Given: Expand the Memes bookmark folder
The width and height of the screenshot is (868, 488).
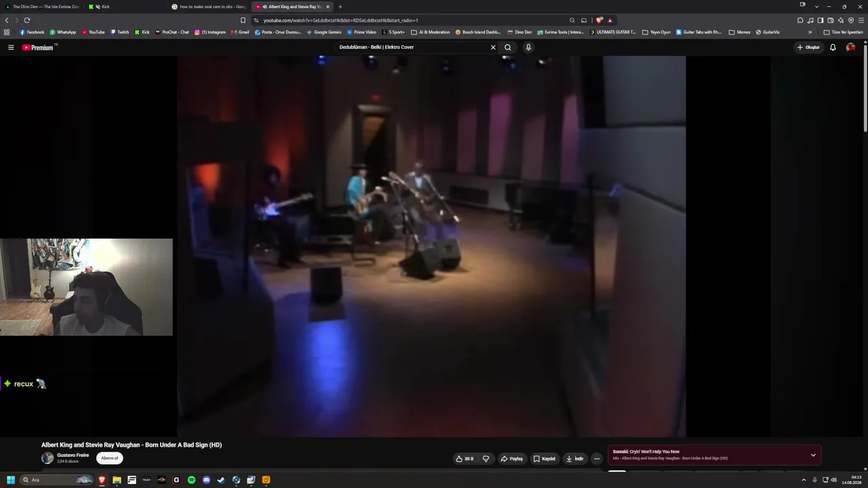Looking at the screenshot, I should pos(739,32).
